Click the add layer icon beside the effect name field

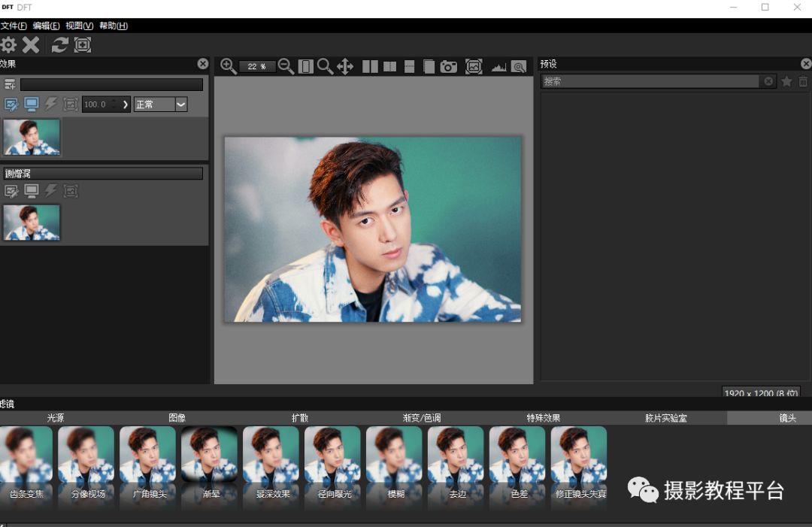pos(10,84)
